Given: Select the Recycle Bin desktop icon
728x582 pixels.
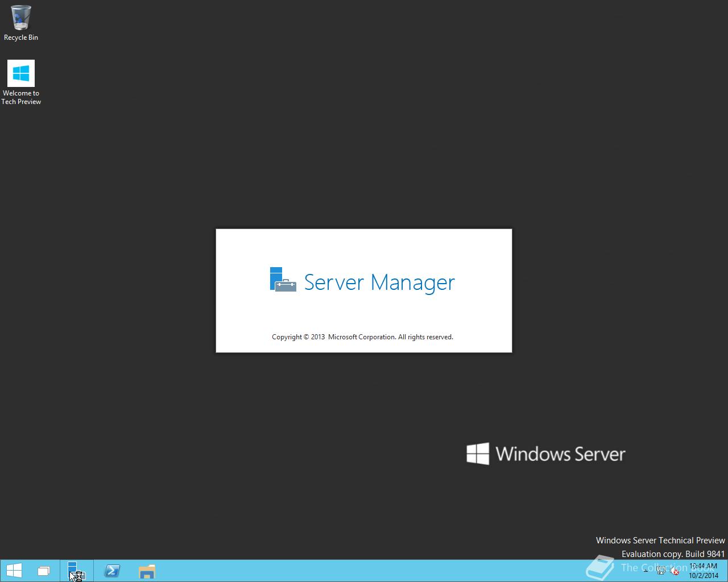Looking at the screenshot, I should pyautogui.click(x=21, y=23).
